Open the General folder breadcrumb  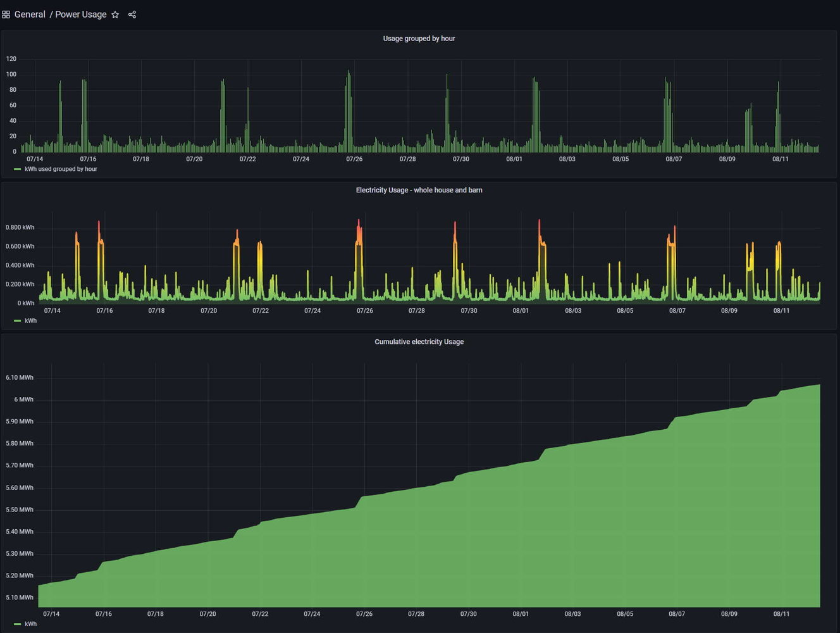click(x=30, y=15)
